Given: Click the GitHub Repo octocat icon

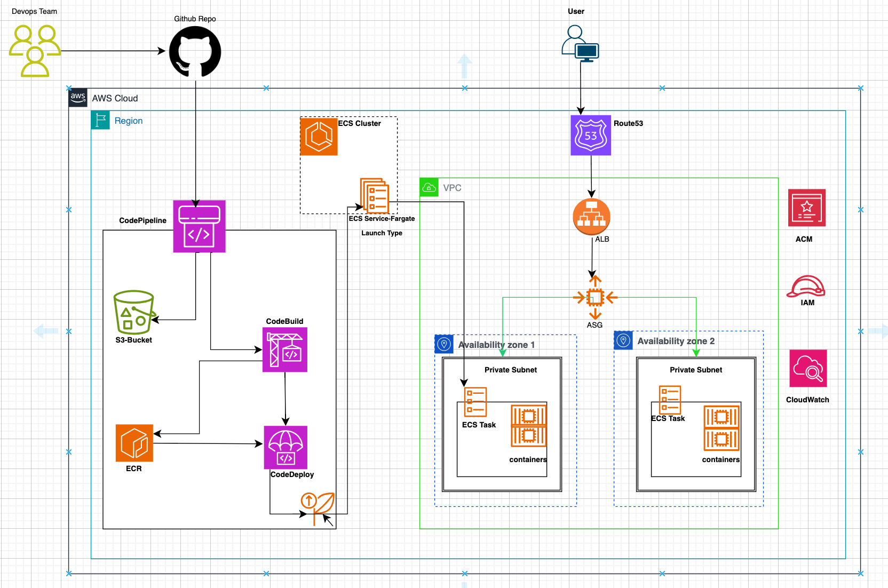Looking at the screenshot, I should (195, 52).
